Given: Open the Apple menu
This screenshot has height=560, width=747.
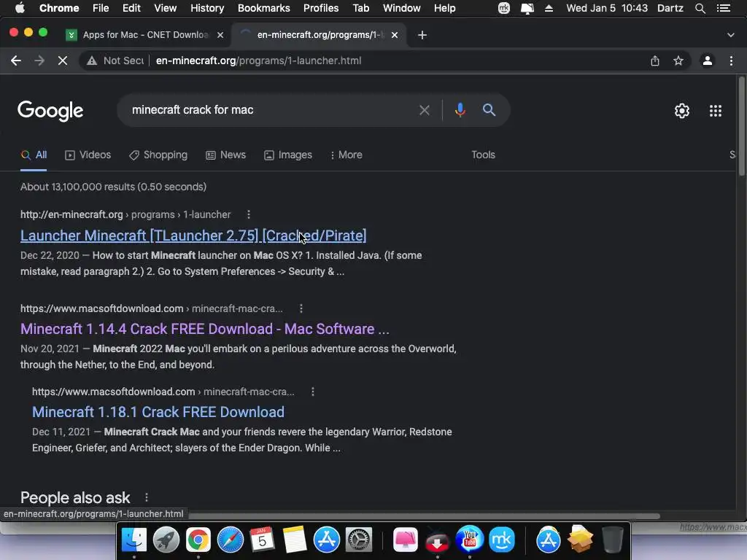Looking at the screenshot, I should coord(19,8).
